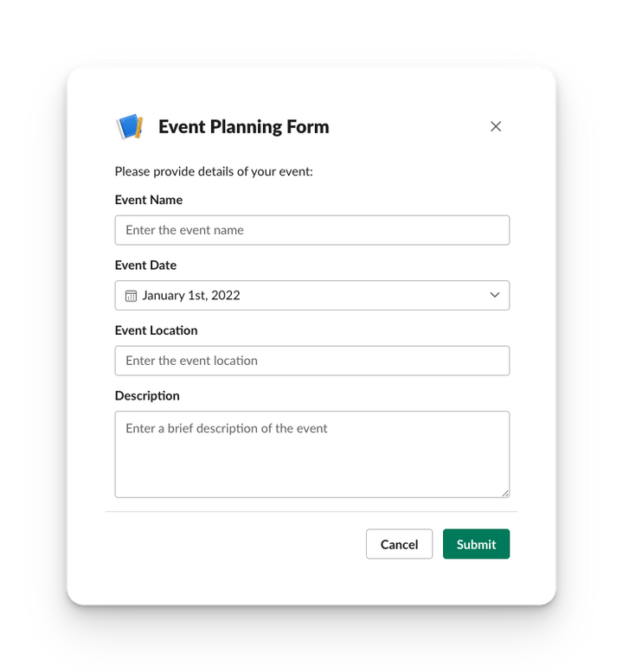Focus the Event Name input field

[x=311, y=230]
